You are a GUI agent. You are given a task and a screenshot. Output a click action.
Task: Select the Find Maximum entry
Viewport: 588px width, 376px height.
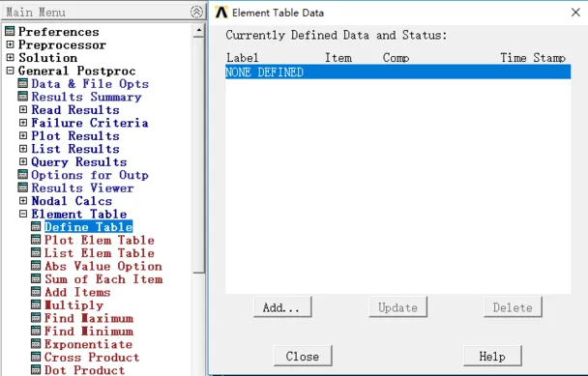(89, 318)
